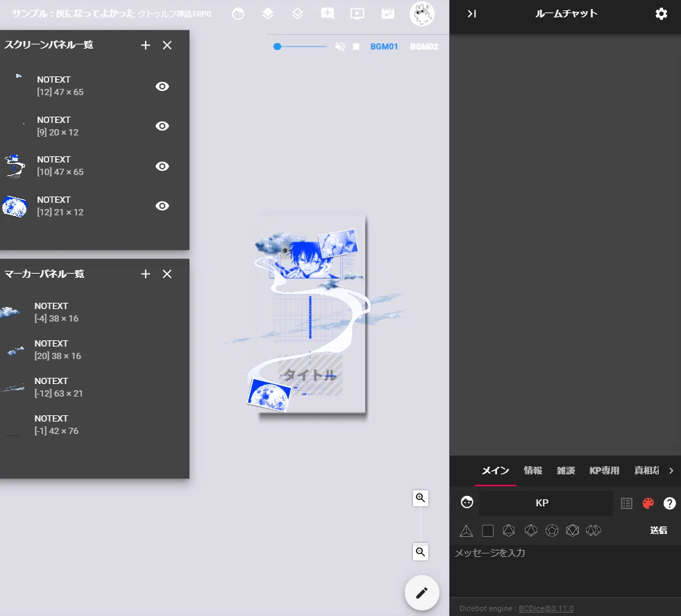Close the screen panel list
This screenshot has width=681, height=616.
(x=167, y=45)
